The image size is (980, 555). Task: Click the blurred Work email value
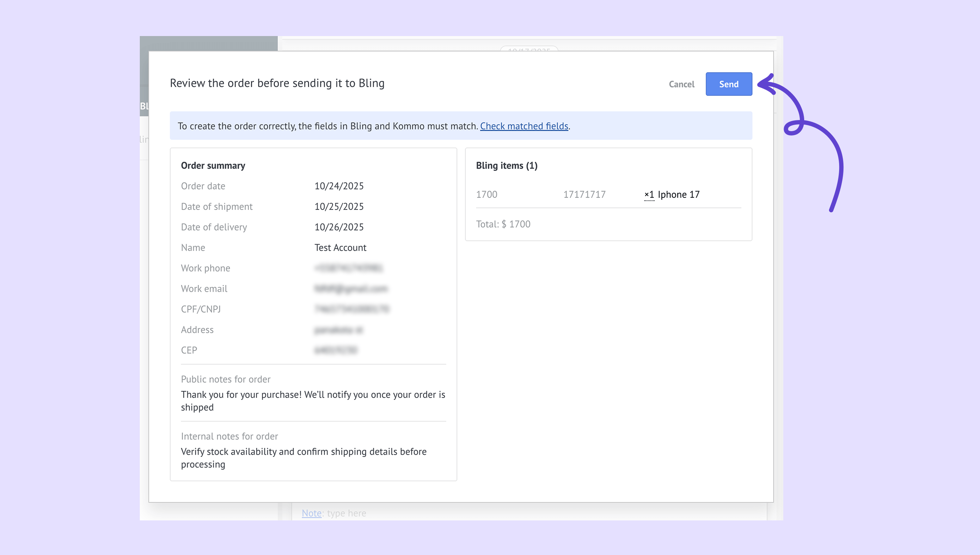351,289
